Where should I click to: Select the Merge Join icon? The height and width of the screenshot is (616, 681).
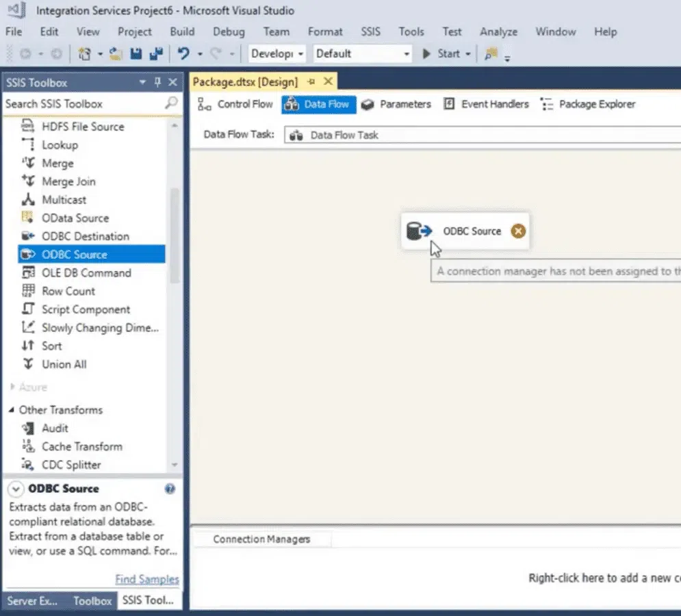(x=28, y=181)
